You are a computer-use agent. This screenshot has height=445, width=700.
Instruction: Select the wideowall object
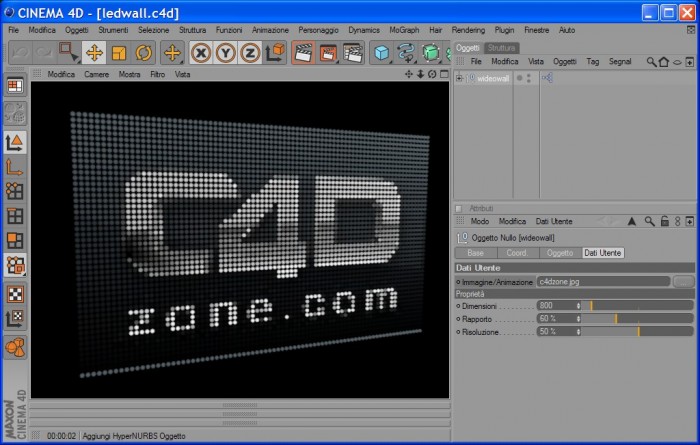point(493,79)
